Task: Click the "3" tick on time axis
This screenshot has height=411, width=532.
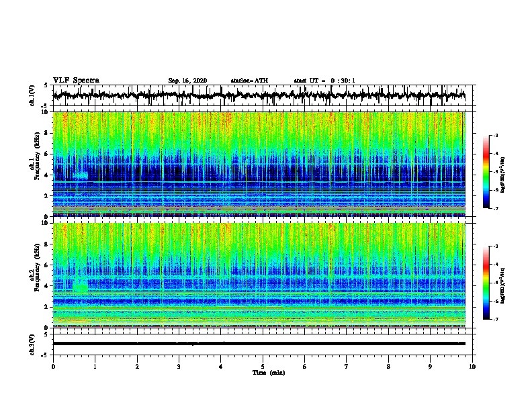Action: [179, 367]
